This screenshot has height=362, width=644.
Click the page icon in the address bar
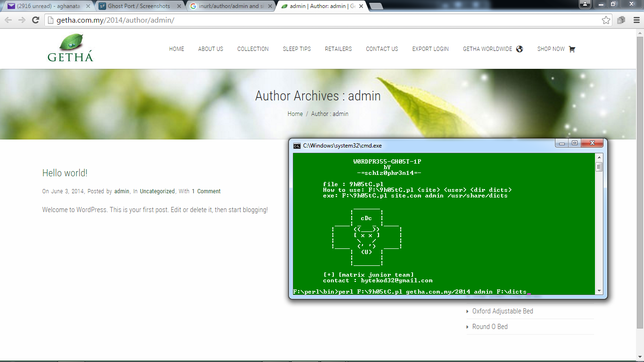point(51,20)
